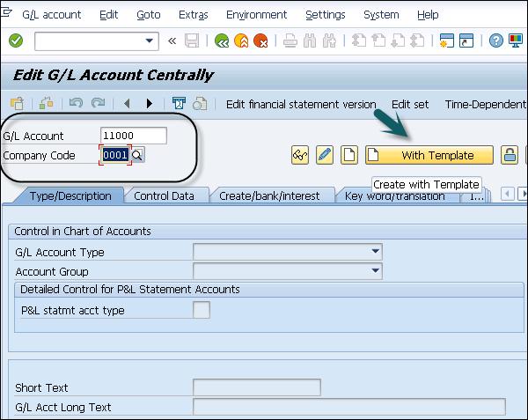The width and height of the screenshot is (528, 420).
Task: Open the Edit menu
Action: [x=109, y=15]
